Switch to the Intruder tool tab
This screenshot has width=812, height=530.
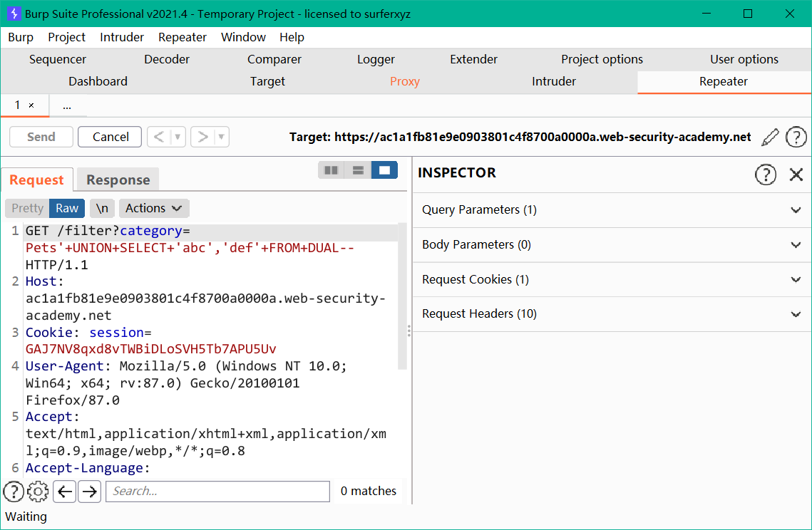pos(554,82)
